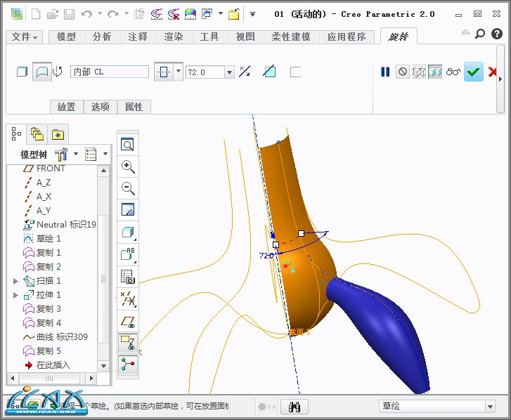Flip the revolve angle direction
The width and height of the screenshot is (511, 420).
[x=245, y=72]
